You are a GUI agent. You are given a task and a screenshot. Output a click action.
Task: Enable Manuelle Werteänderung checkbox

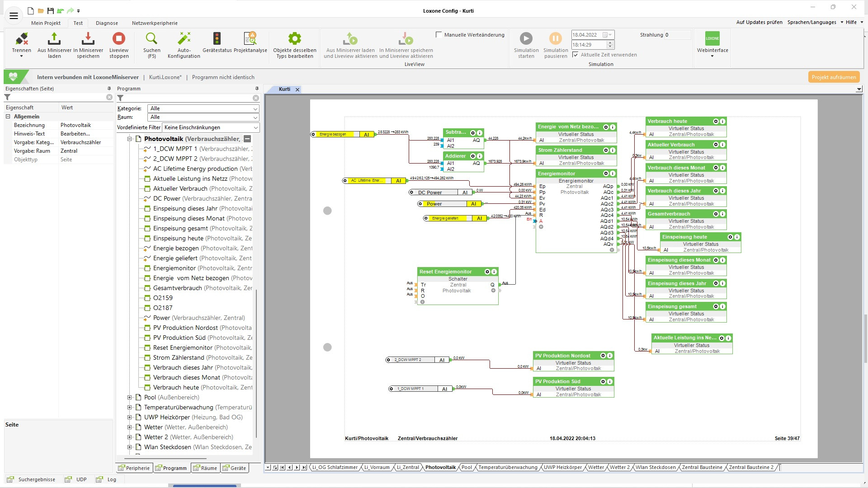pyautogui.click(x=439, y=35)
